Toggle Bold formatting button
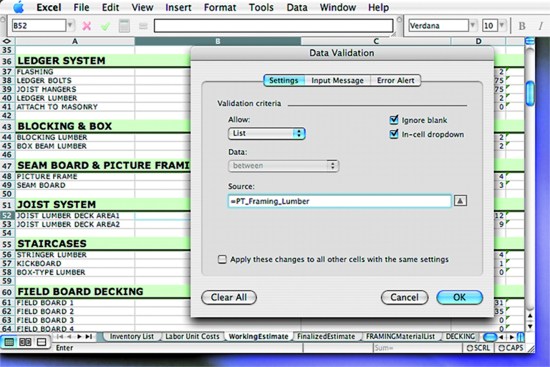The height and width of the screenshot is (367, 550). (522, 26)
